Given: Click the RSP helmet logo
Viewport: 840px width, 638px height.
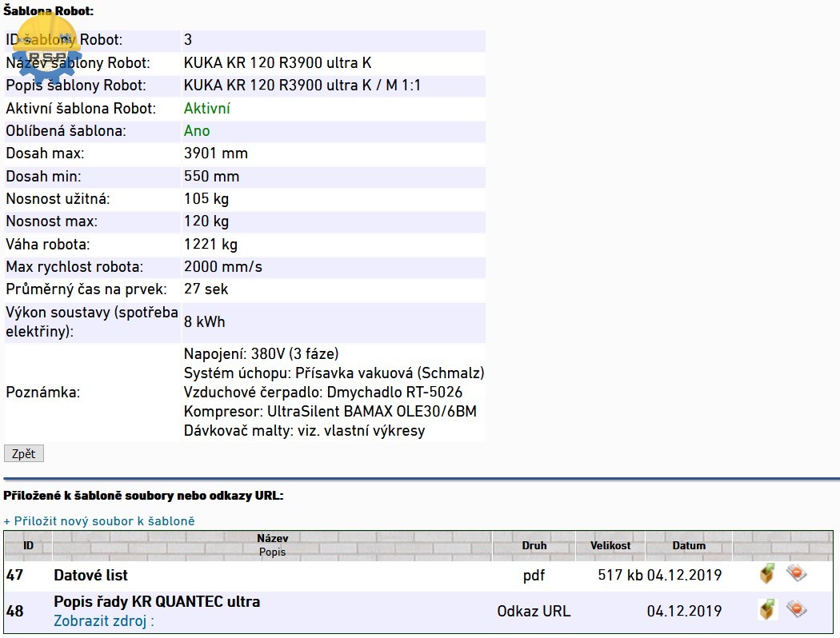Looking at the screenshot, I should (47, 48).
